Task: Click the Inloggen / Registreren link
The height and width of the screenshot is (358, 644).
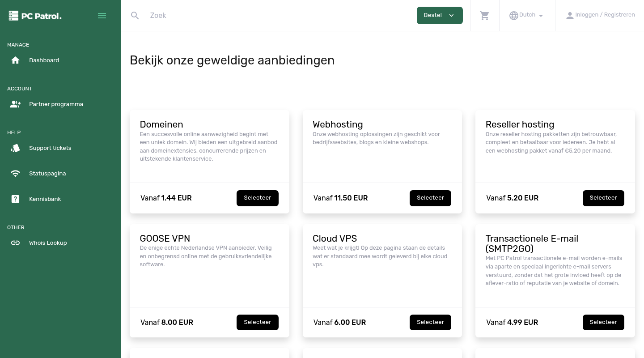Action: 605,14
